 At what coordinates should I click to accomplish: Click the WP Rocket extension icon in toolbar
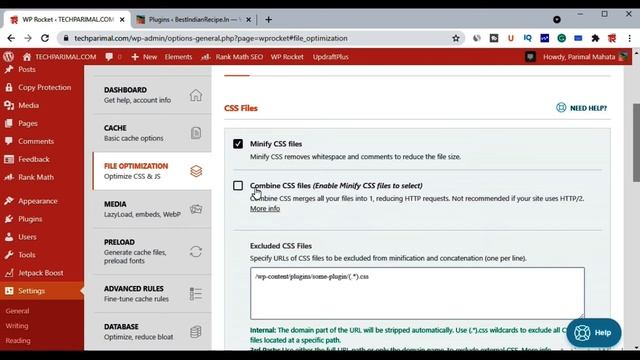[x=612, y=38]
